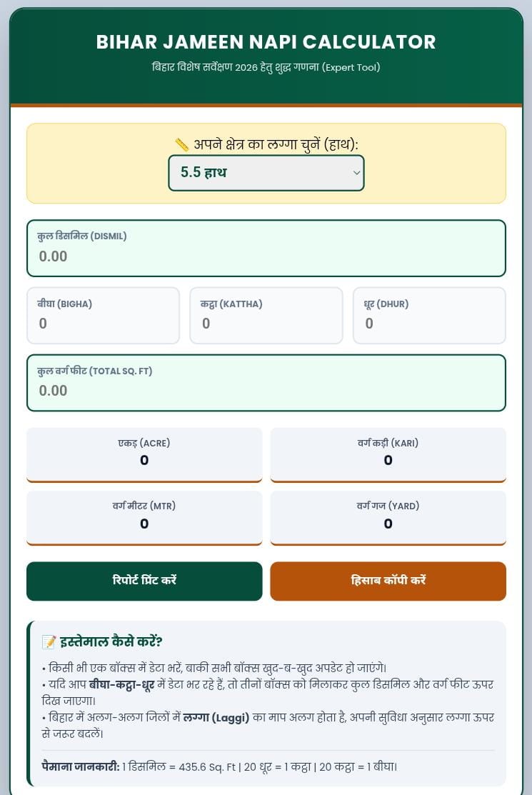
Task: Enter value in Kattha field
Action: pos(266,323)
